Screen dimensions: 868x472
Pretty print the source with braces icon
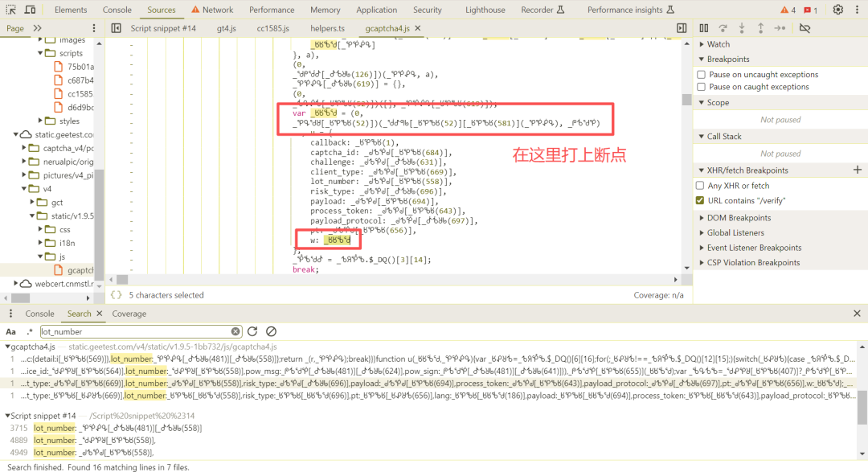click(x=117, y=295)
